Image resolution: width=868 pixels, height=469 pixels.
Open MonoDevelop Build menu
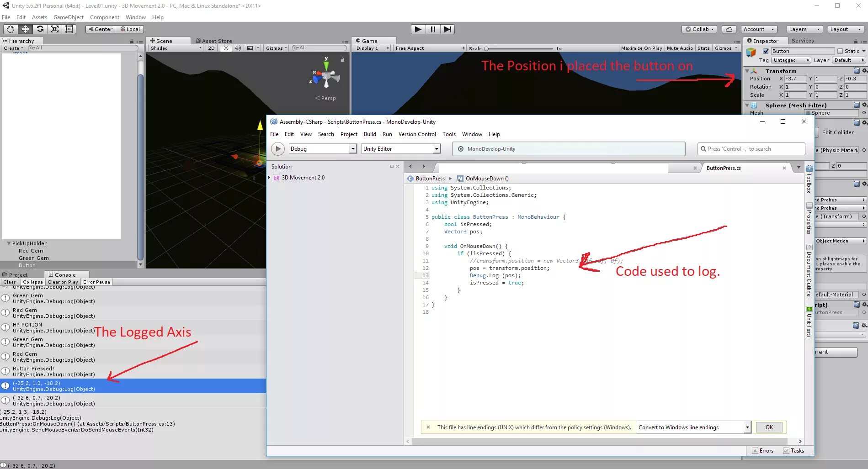(370, 134)
